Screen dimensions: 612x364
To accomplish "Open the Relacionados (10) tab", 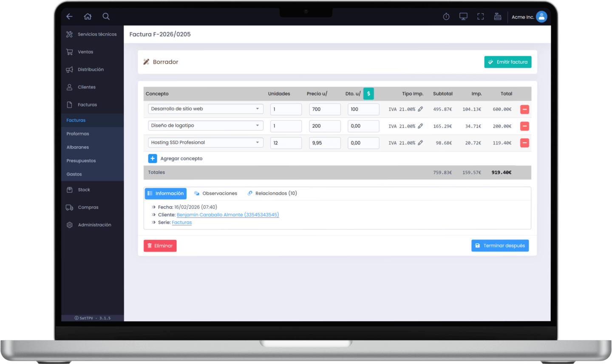I will click(272, 194).
